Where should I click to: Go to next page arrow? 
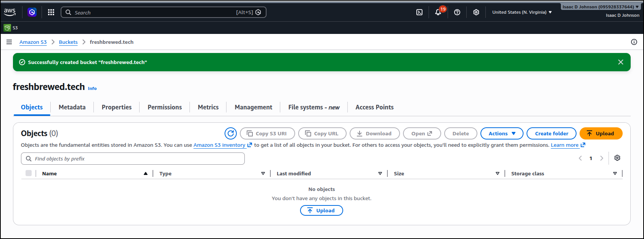point(602,158)
